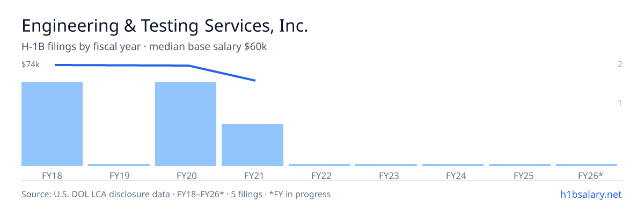Viewport: 644px width, 215px height.
Task: Click the right axis value 2
Action: [x=620, y=64]
